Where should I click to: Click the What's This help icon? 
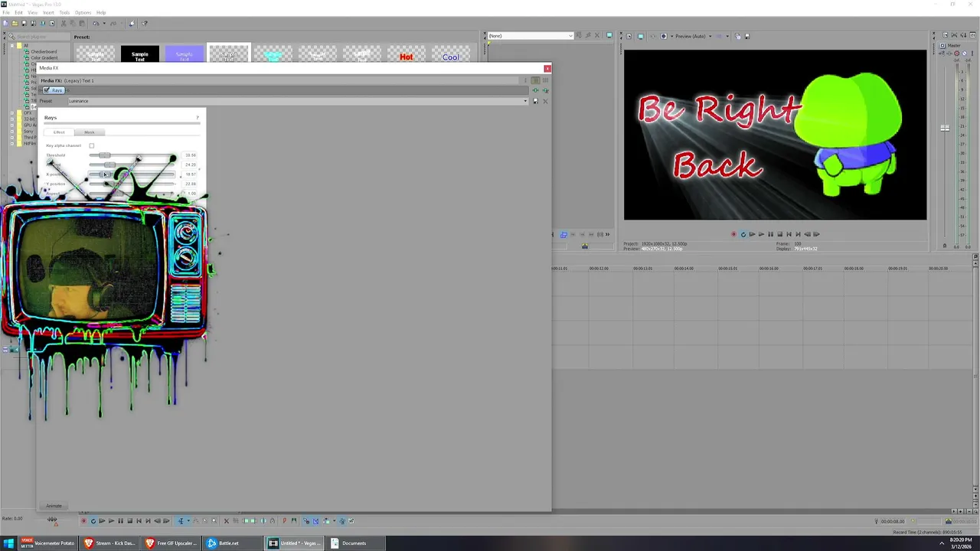[x=145, y=24]
